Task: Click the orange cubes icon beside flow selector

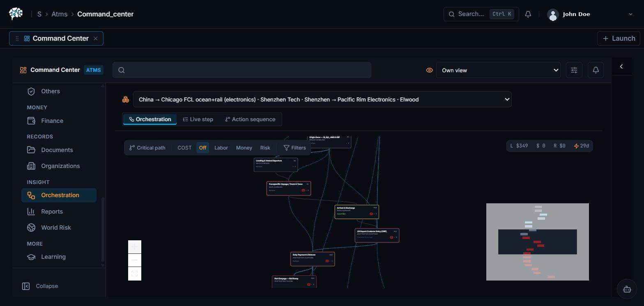Action: pyautogui.click(x=126, y=99)
